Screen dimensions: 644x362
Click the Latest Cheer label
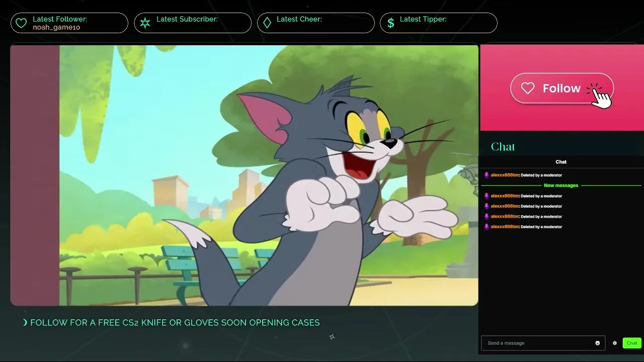(299, 19)
